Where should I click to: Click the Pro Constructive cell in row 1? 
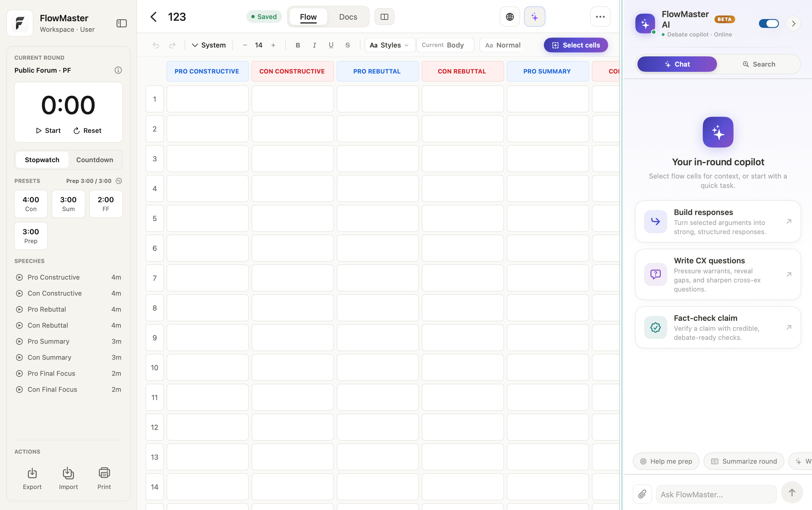(207, 99)
